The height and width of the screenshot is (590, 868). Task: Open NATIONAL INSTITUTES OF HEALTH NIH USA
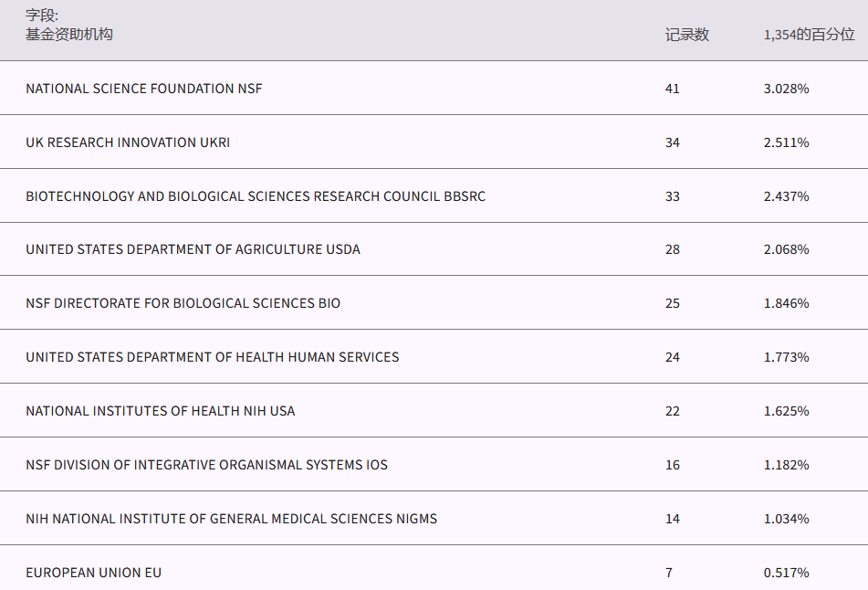click(161, 411)
